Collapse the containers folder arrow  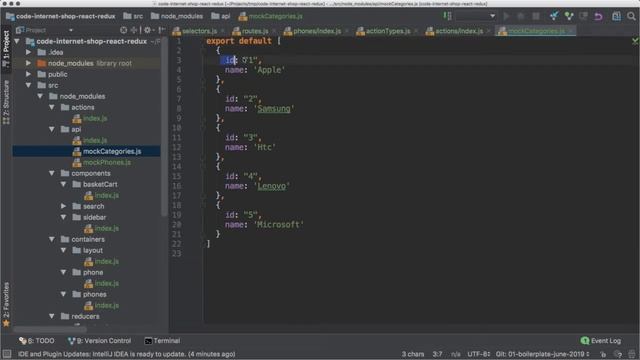(52, 240)
